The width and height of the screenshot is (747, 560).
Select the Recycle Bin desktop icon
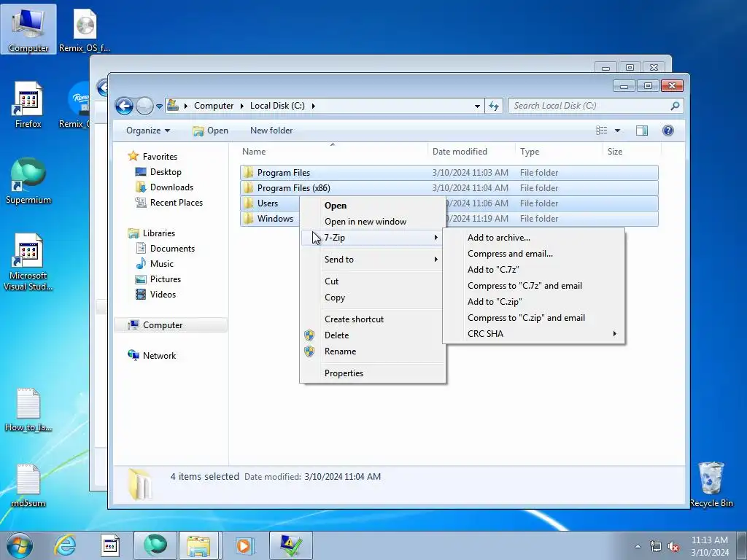click(711, 485)
